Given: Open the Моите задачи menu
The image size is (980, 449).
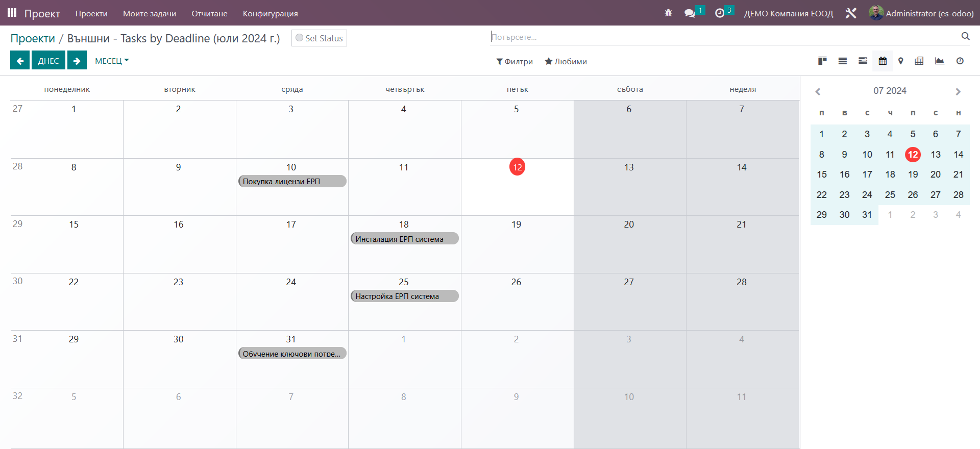Looking at the screenshot, I should point(150,13).
